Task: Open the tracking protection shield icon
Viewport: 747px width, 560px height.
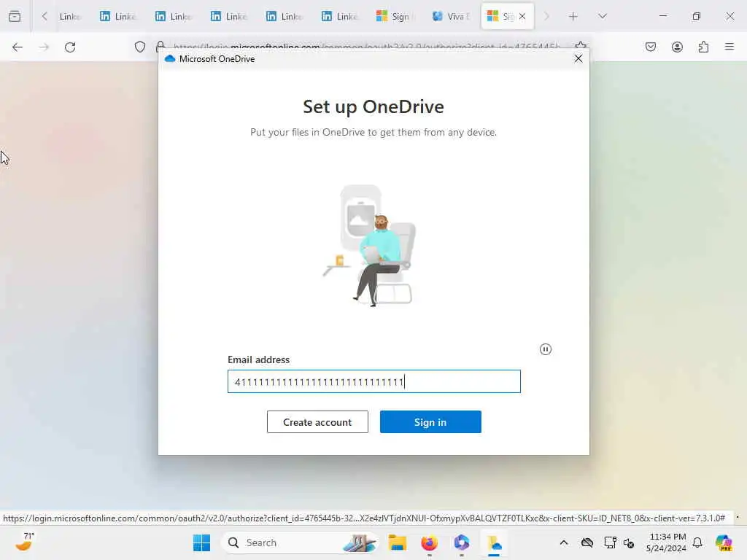Action: point(139,47)
